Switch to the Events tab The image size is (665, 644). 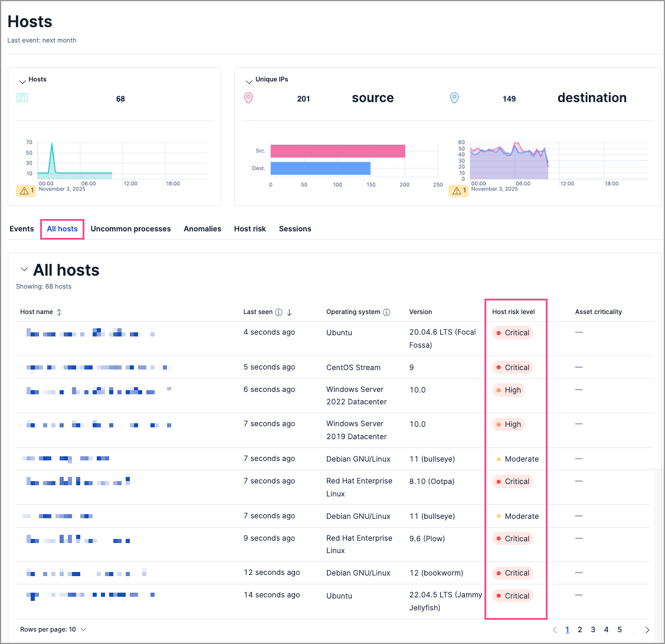22,228
